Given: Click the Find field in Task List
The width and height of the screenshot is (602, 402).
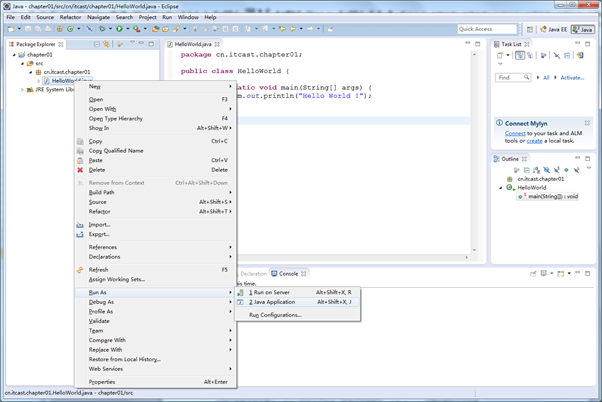Looking at the screenshot, I should click(x=513, y=78).
